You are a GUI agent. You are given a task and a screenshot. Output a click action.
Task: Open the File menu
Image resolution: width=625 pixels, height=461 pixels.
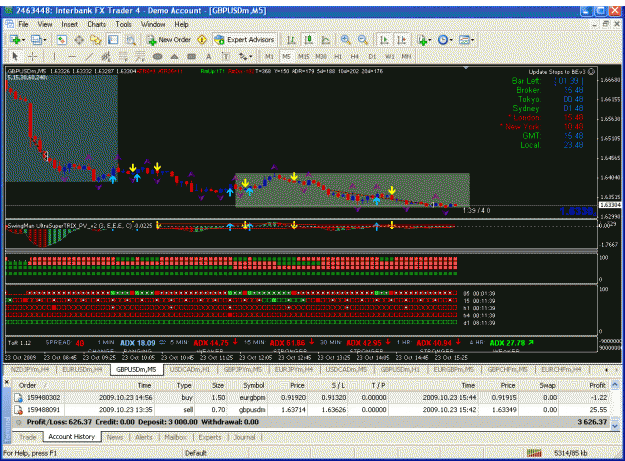coord(24,24)
